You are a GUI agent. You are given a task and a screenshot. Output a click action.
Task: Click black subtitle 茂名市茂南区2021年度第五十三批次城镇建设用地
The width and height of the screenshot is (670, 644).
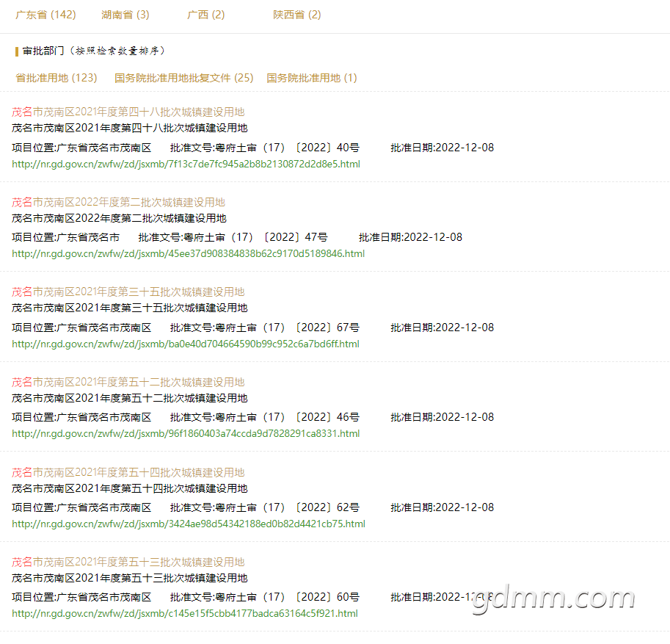pyautogui.click(x=129, y=578)
